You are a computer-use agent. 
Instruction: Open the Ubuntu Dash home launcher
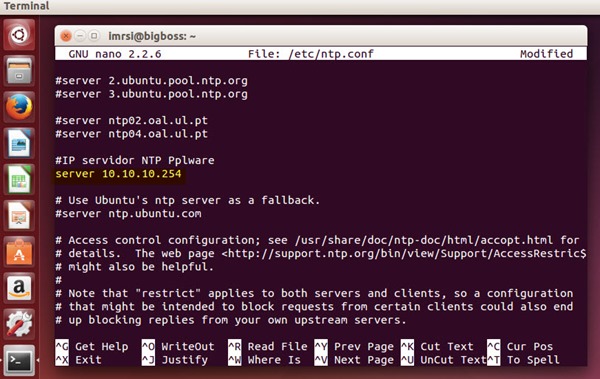19,35
